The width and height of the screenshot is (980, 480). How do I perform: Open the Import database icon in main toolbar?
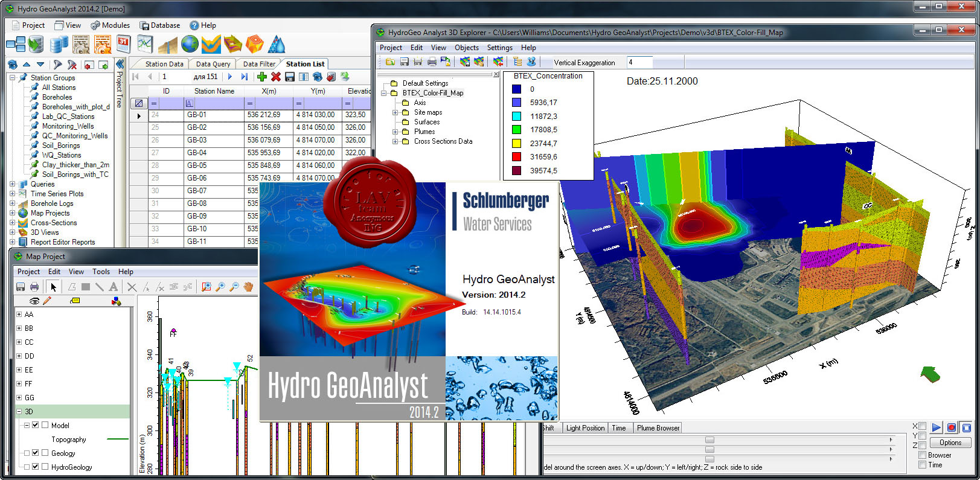tap(36, 44)
